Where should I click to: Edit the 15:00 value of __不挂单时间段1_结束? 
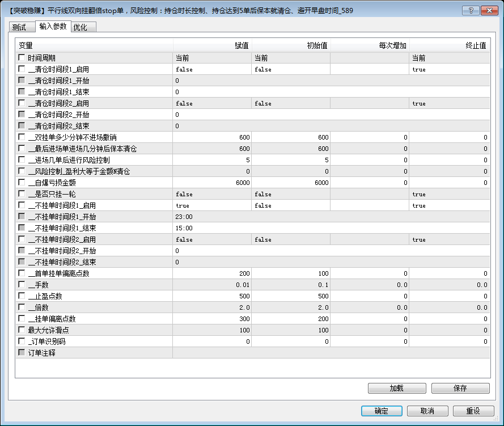(331, 228)
